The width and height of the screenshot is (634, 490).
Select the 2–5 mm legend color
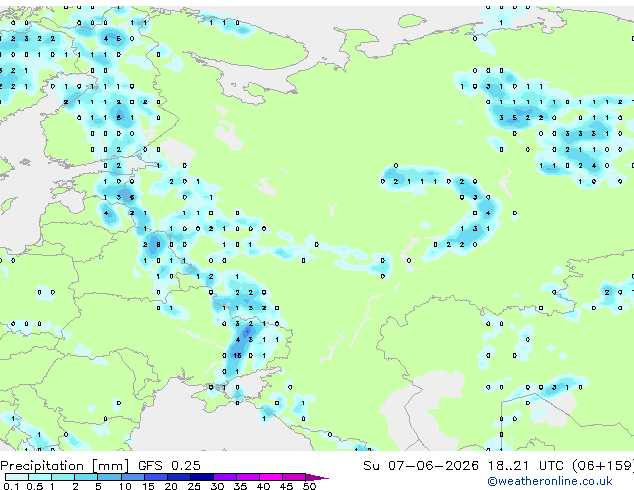(x=86, y=477)
